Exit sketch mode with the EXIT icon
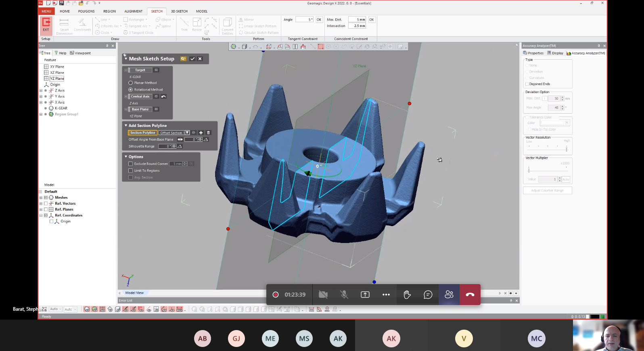Screen dimensions: 644x351 coord(46,24)
